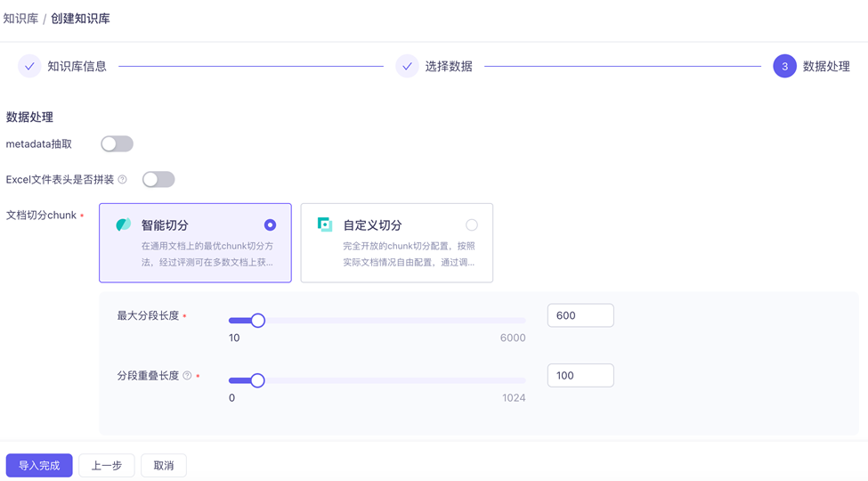The height and width of the screenshot is (481, 868).
Task: Click the 最大分段长度 input showing 600
Action: [x=580, y=315]
